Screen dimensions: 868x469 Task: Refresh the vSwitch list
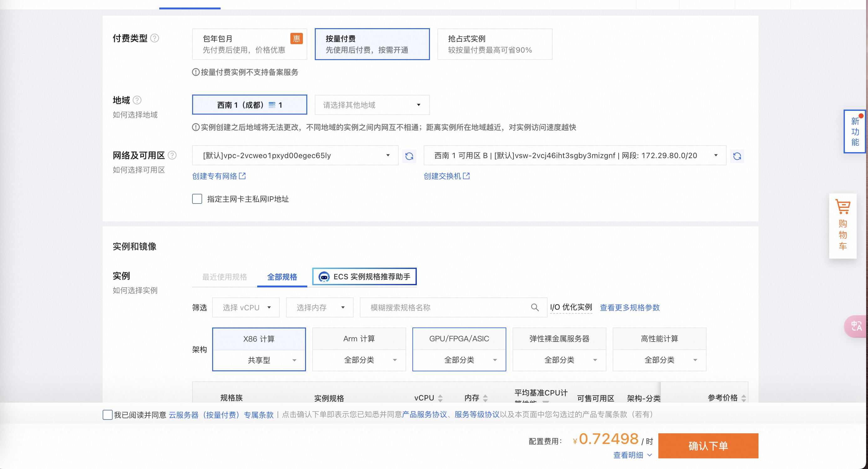tap(737, 156)
